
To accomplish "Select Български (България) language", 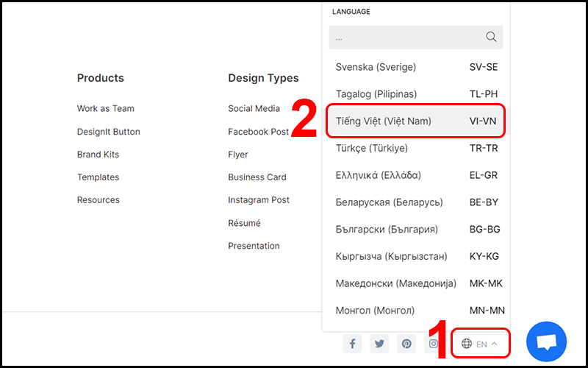I will [x=416, y=229].
